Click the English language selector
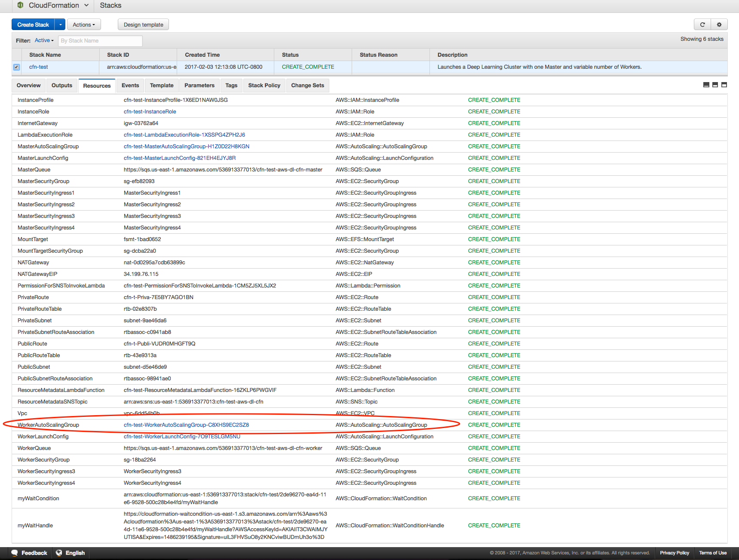The width and height of the screenshot is (739, 560). tap(71, 553)
